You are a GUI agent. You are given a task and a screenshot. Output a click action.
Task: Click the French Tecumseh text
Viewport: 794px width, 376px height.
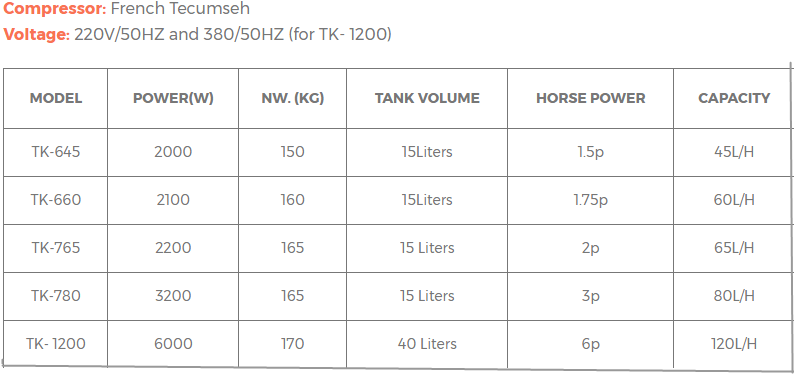coord(180,9)
